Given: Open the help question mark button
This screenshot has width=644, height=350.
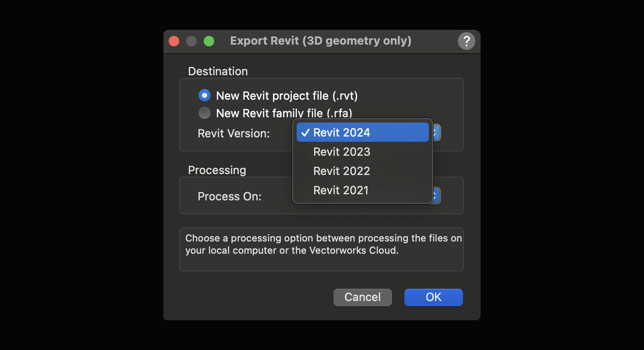Looking at the screenshot, I should (467, 41).
